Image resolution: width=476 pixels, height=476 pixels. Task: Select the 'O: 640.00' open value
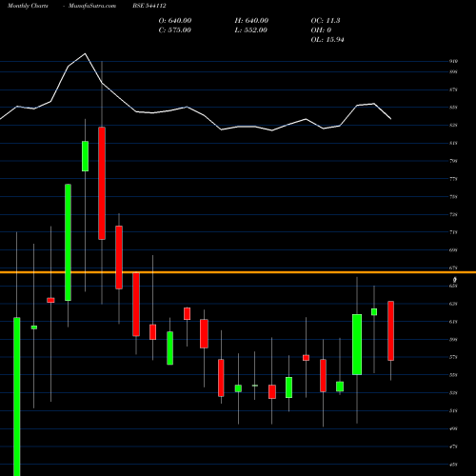(x=175, y=21)
